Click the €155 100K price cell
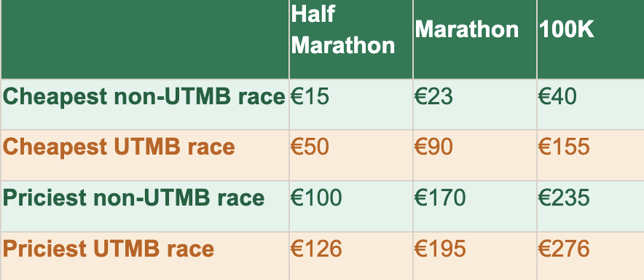 click(591, 155)
